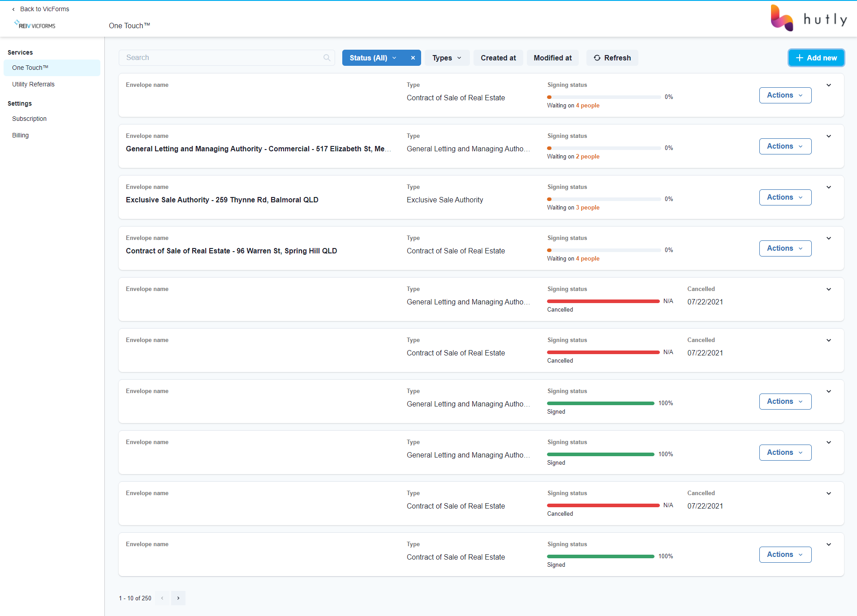Expand the 96 Warren St contract row
This screenshot has height=616, width=857.
828,238
